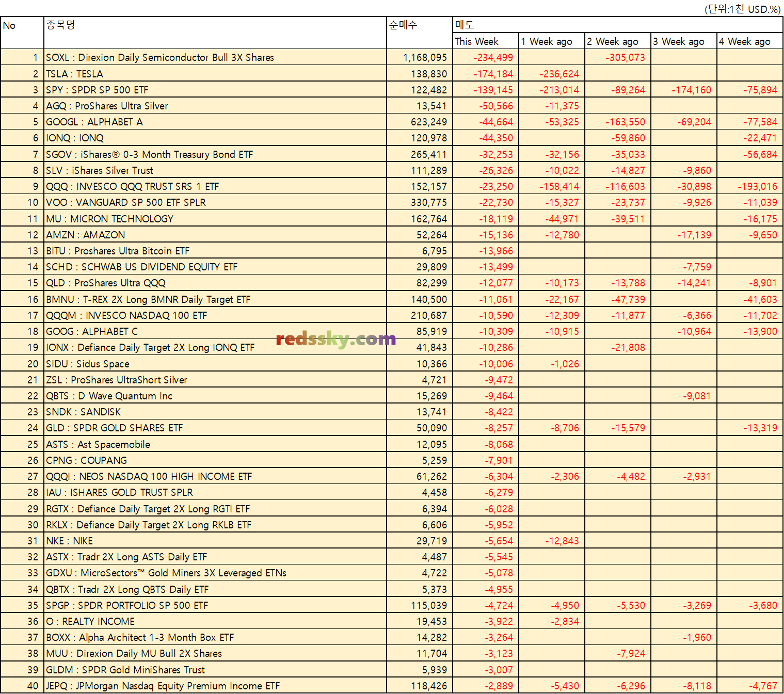
Task: Select the 'QLD : ProShares Ultra QQQ' cell
Action: click(215, 283)
